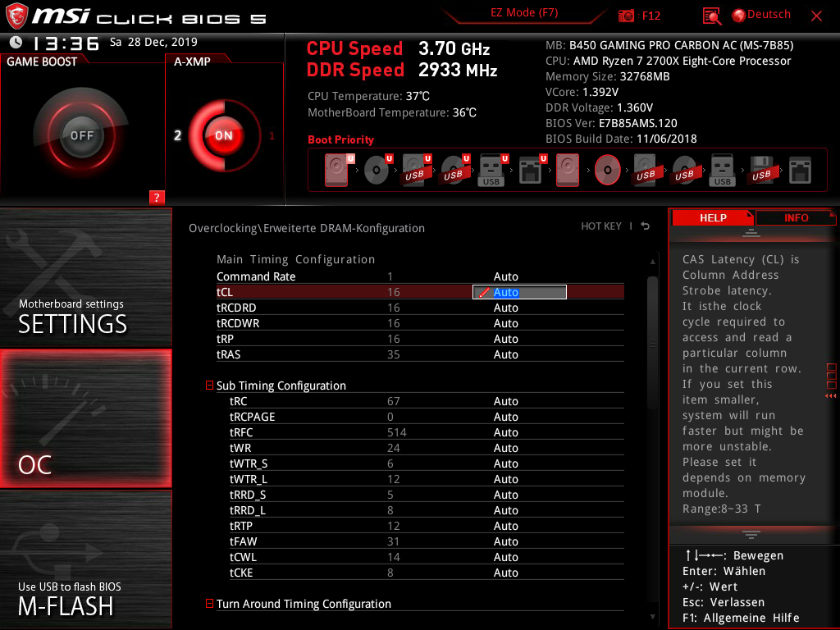Click the GAME BOOST panel header
The height and width of the screenshot is (630, 840).
42,62
